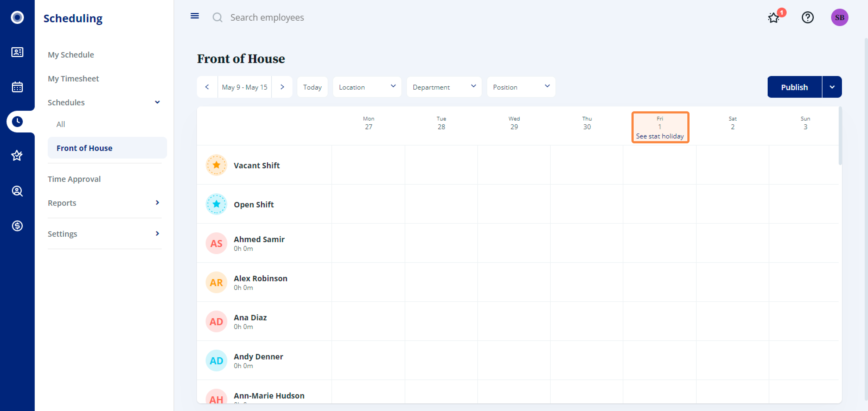
Task: Click Ahmed Samir cell for Tue 28
Action: [441, 243]
